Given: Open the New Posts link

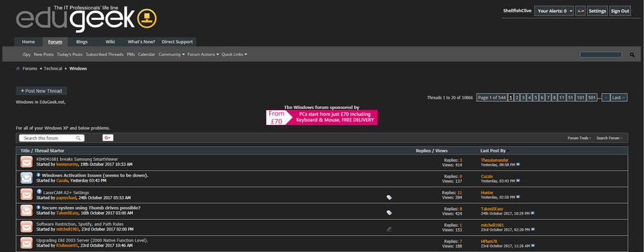Looking at the screenshot, I should pos(44,54).
